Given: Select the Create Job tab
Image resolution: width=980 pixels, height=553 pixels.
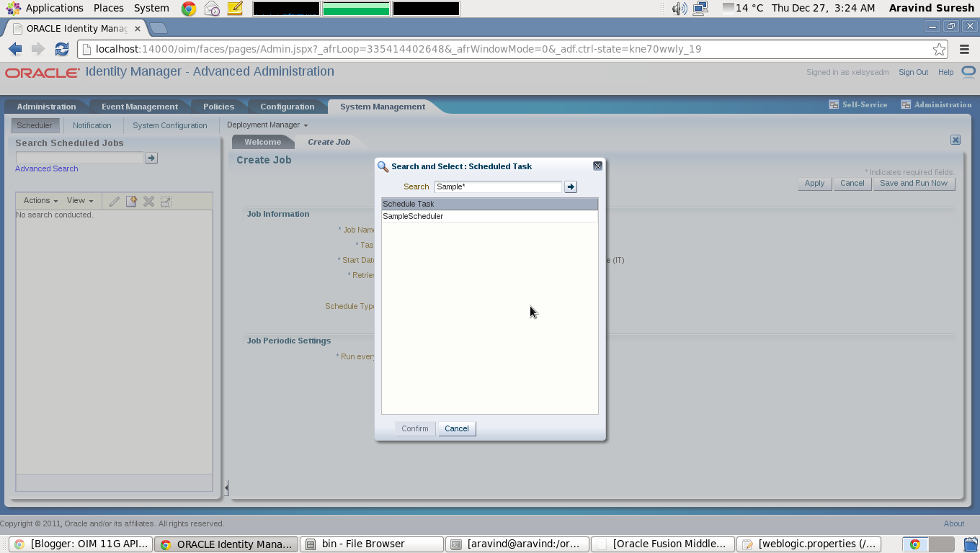Looking at the screenshot, I should (329, 142).
